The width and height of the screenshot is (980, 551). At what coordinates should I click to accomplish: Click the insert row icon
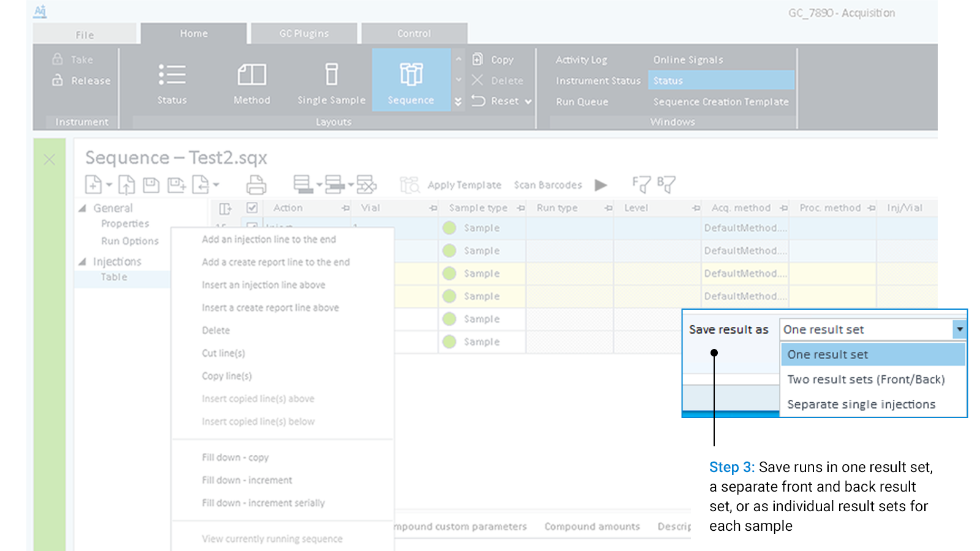334,184
